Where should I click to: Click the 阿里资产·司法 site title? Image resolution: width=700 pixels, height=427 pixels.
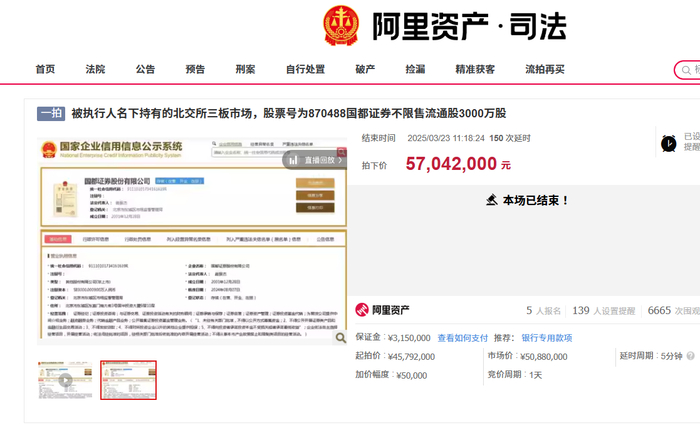[470, 27]
